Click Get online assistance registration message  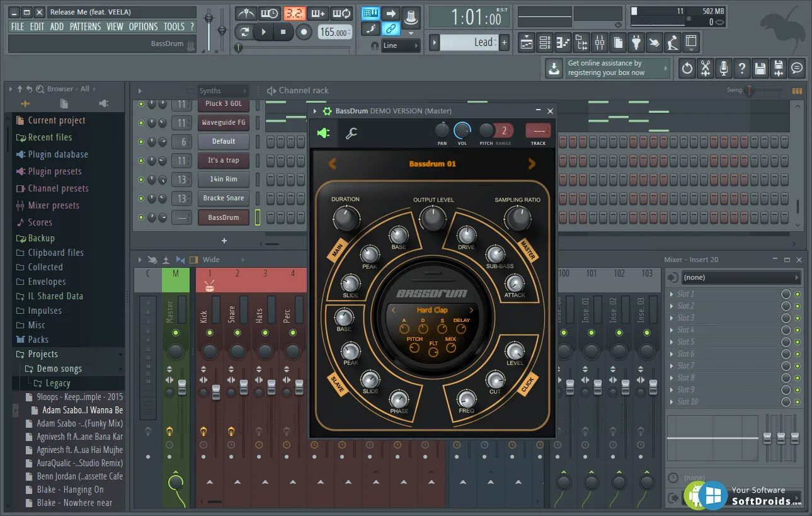[x=618, y=68]
